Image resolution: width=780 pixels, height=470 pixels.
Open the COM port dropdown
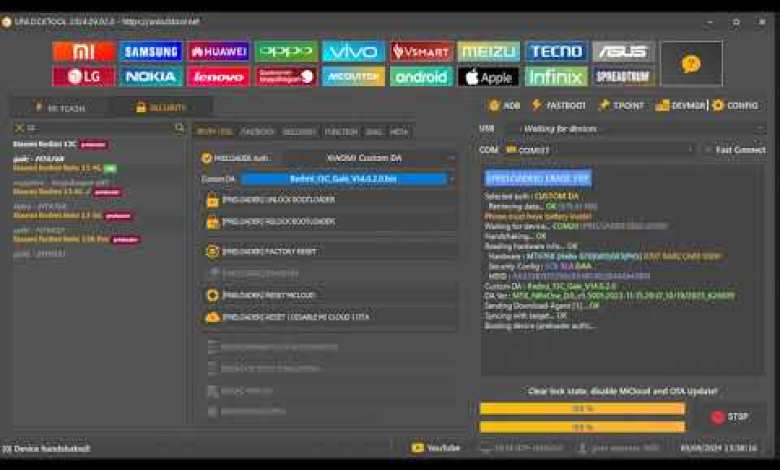[x=598, y=150]
